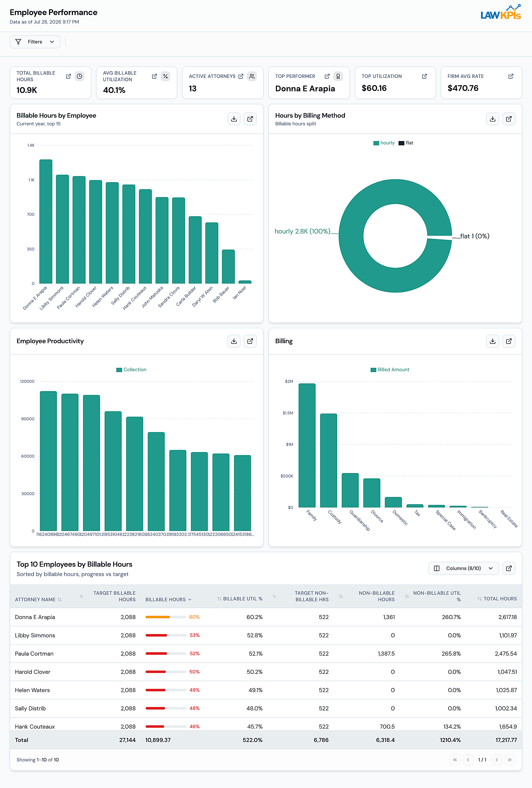Sort table by Total Hours column
The width and height of the screenshot is (532, 788).
(497, 599)
